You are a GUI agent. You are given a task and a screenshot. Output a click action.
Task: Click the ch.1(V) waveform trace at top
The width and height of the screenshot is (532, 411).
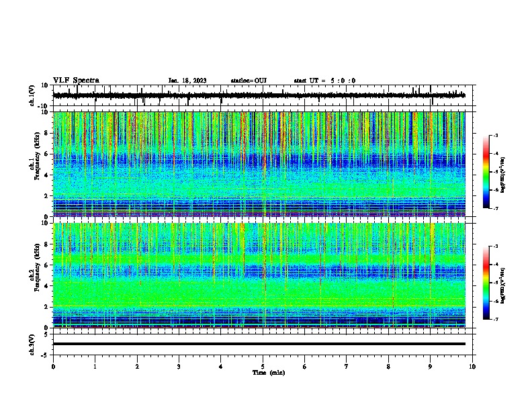point(259,95)
